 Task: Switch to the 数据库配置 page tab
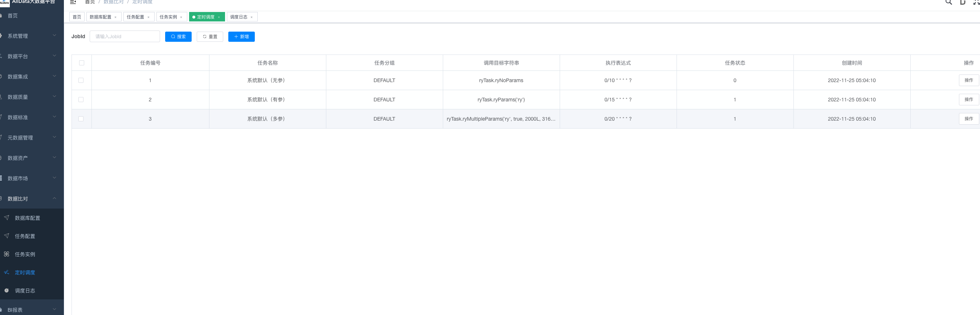coord(101,17)
